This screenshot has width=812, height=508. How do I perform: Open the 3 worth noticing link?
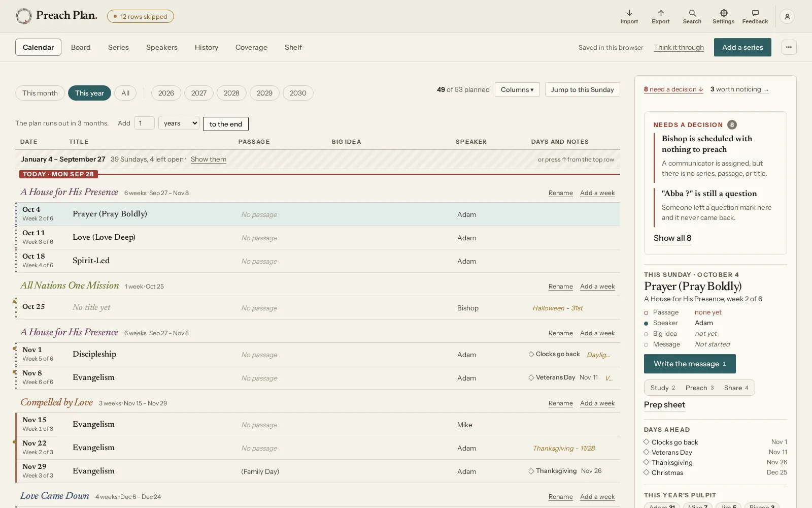point(739,89)
